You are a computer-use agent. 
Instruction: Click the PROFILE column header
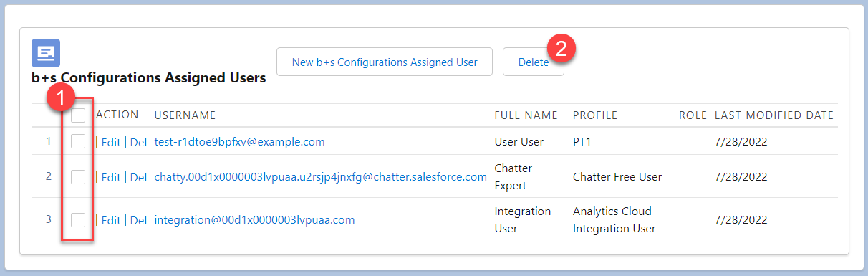(x=595, y=115)
